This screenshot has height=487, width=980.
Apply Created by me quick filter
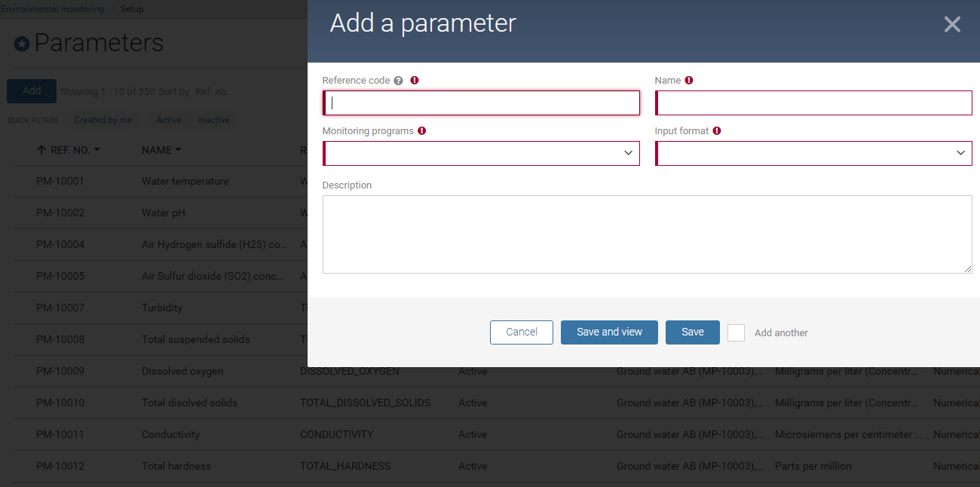[x=103, y=120]
